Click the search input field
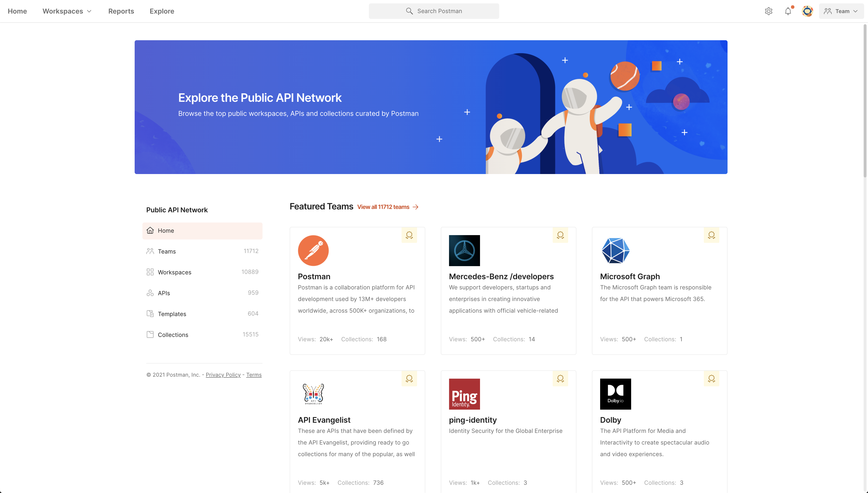Screen dimensions: 868x493 (434, 11)
